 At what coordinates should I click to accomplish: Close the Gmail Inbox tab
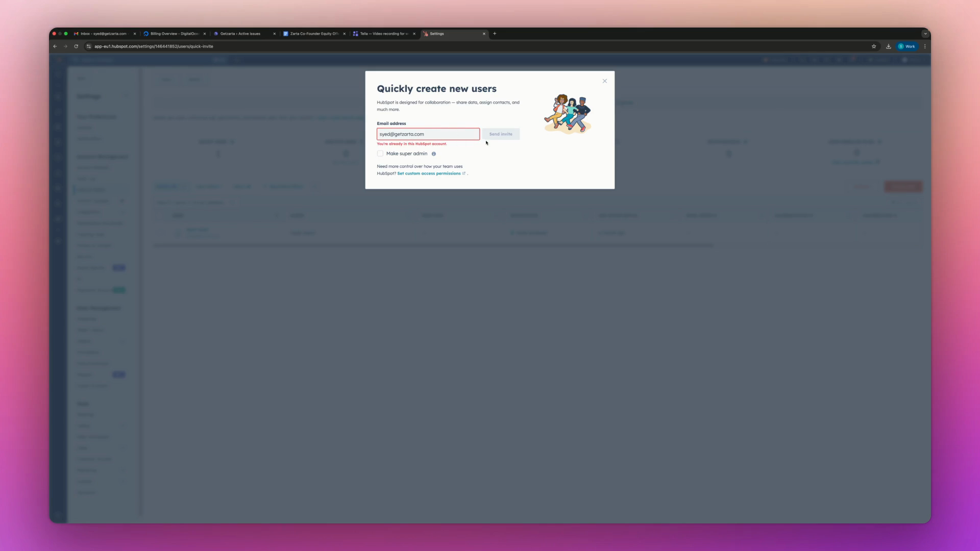[135, 34]
